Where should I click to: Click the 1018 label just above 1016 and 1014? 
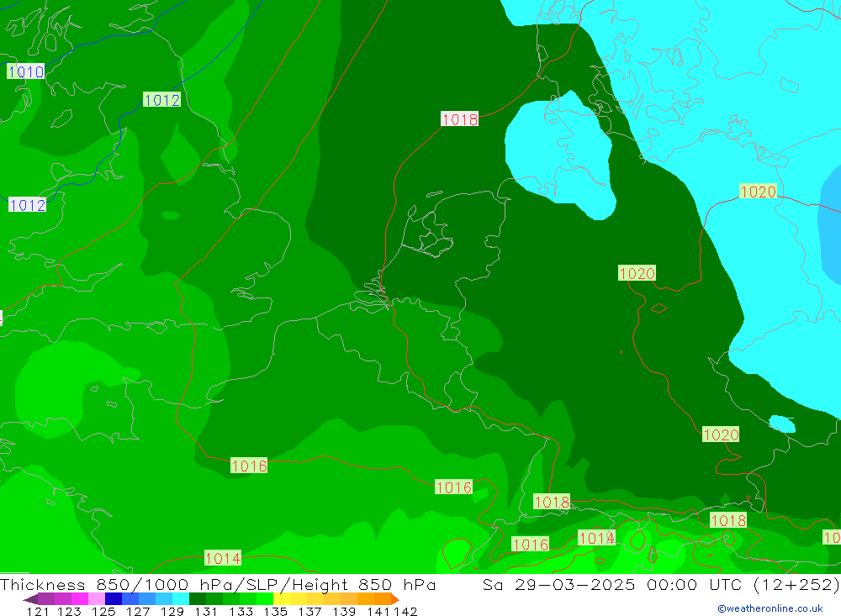pos(552,502)
